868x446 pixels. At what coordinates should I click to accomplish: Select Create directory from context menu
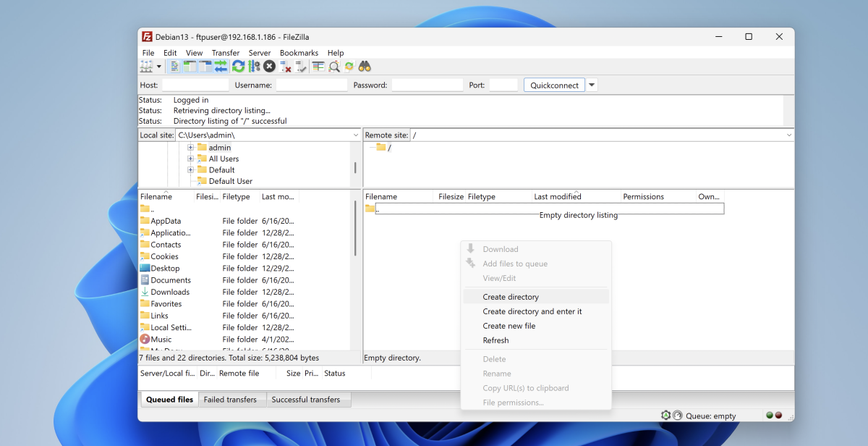coord(511,297)
